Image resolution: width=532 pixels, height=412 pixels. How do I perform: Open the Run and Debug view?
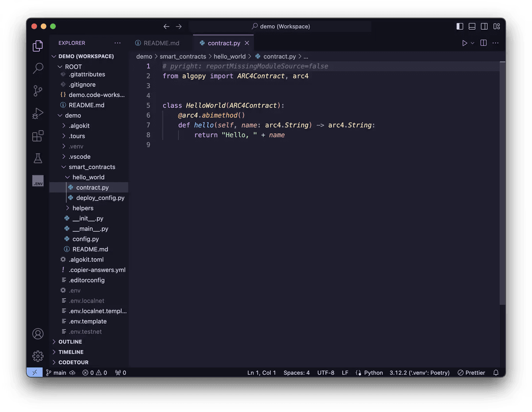(x=38, y=113)
